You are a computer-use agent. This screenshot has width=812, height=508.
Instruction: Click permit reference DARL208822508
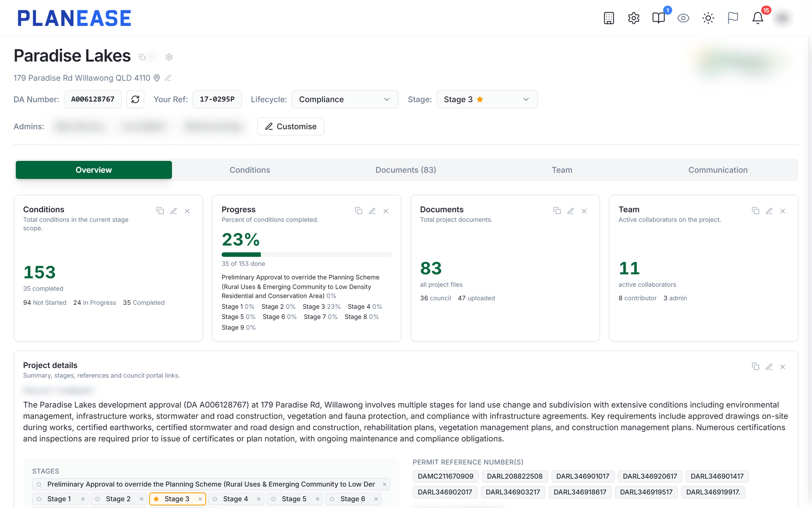click(x=515, y=476)
